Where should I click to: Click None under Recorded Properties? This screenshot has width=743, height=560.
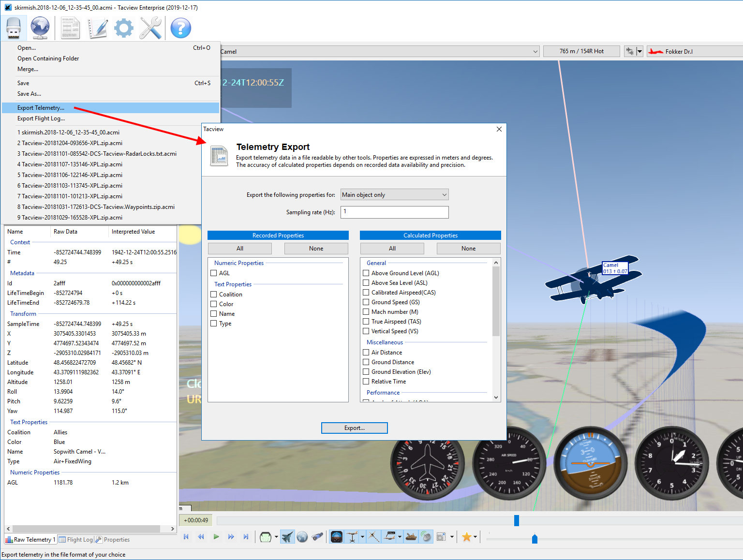click(316, 249)
